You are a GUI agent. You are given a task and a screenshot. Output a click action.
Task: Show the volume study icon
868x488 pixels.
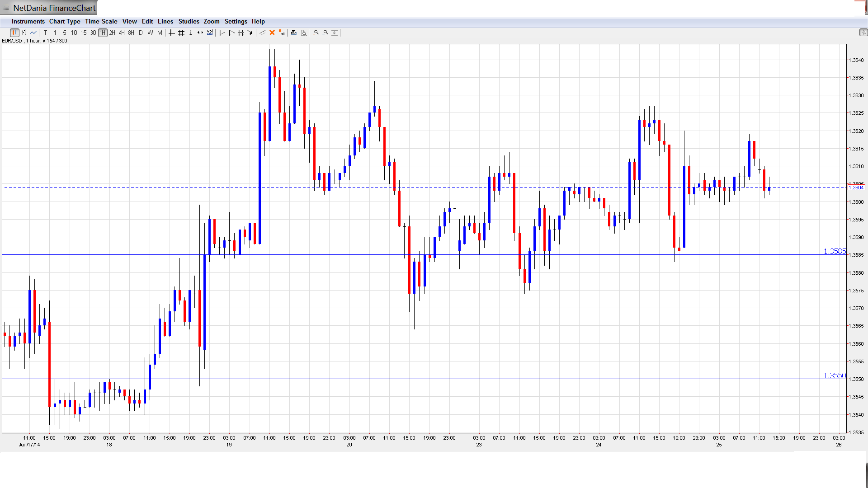[210, 33]
